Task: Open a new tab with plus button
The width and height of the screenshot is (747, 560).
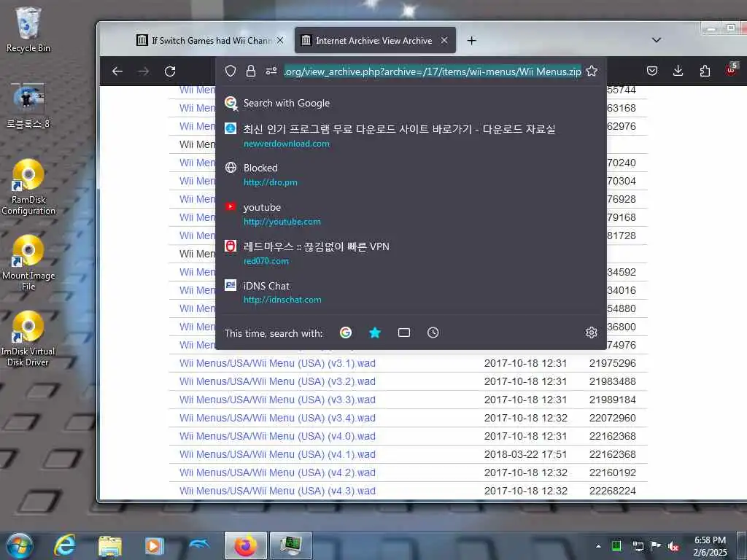Action: coord(472,41)
